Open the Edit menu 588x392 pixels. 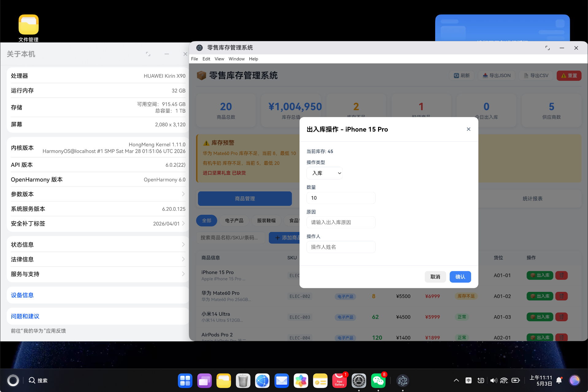pos(206,59)
